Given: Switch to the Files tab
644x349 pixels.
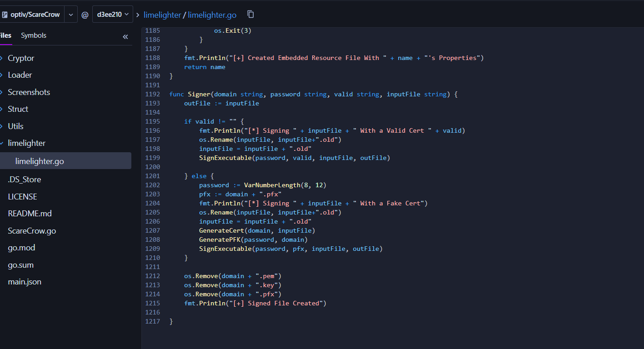Looking at the screenshot, I should click(x=5, y=35).
